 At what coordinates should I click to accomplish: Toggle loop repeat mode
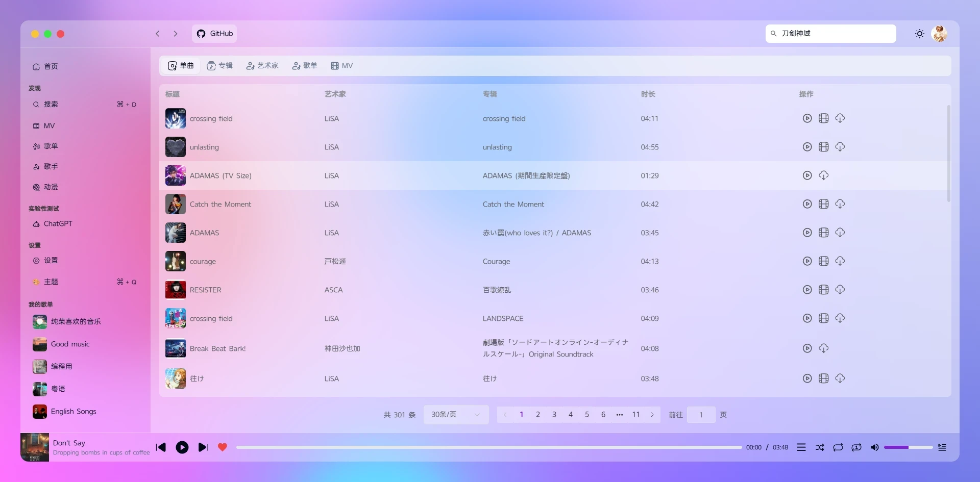(x=838, y=447)
